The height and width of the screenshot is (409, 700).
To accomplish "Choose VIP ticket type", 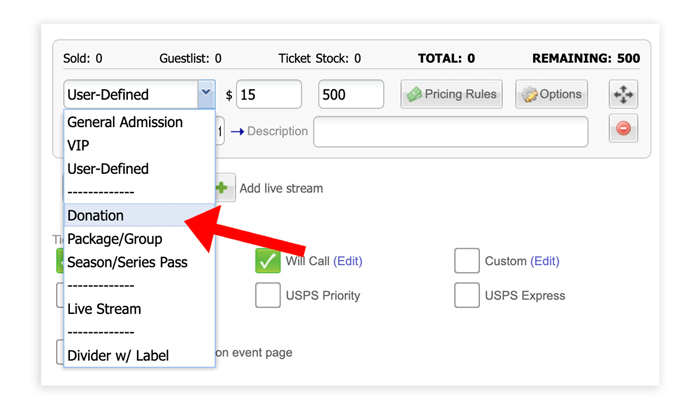I will pos(139,145).
